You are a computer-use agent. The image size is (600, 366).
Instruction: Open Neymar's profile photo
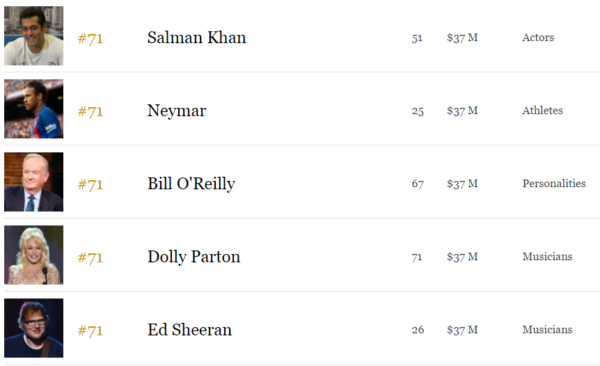click(x=34, y=109)
